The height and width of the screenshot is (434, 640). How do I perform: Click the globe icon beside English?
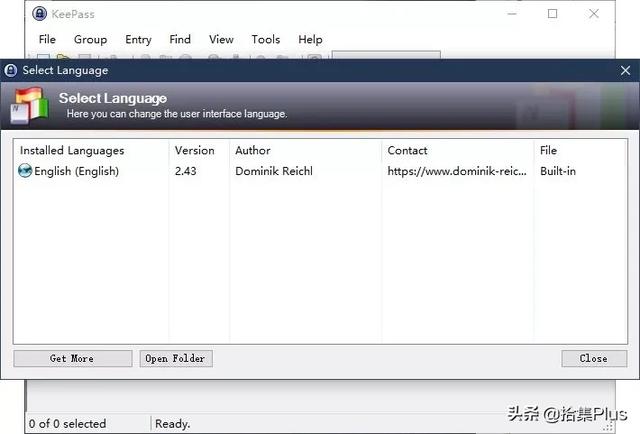coord(25,171)
